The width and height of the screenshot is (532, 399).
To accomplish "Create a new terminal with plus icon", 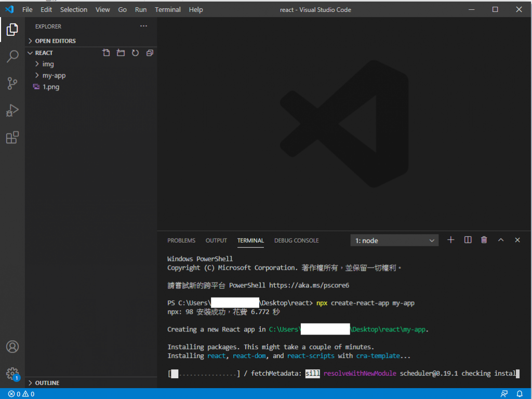I will 450,240.
